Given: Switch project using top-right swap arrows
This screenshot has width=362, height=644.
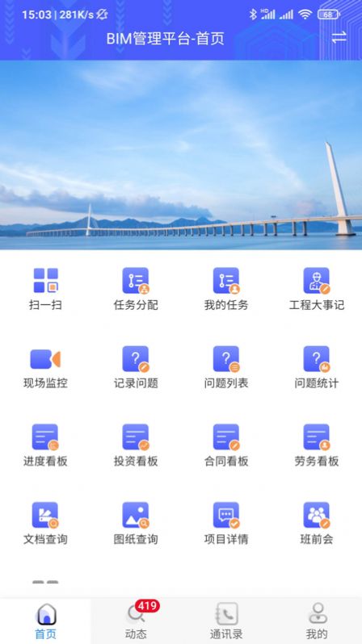Looking at the screenshot, I should pos(339,38).
